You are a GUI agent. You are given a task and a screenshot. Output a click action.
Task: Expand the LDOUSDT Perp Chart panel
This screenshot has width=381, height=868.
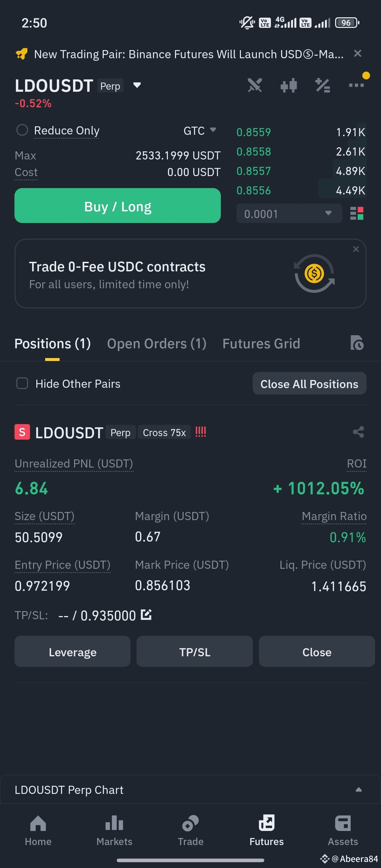coord(358,790)
